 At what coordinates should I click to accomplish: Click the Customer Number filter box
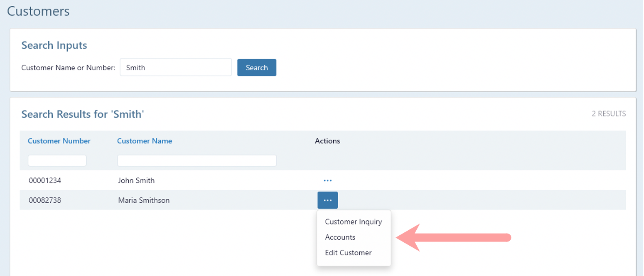(57, 160)
